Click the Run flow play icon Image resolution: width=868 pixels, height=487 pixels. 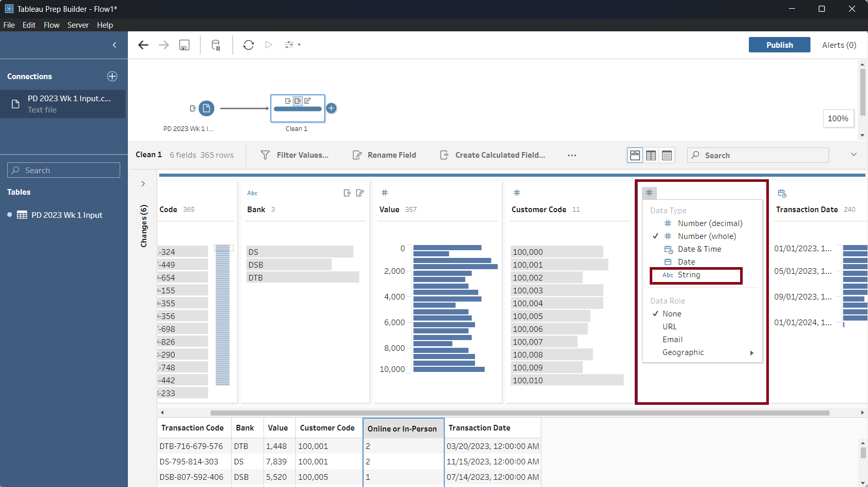tap(269, 45)
